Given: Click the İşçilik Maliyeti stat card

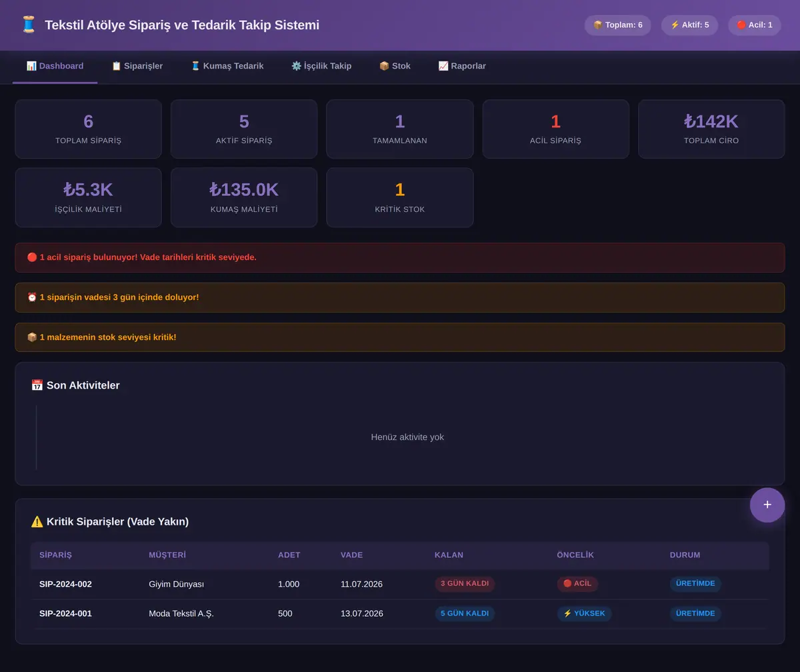Looking at the screenshot, I should pyautogui.click(x=88, y=197).
